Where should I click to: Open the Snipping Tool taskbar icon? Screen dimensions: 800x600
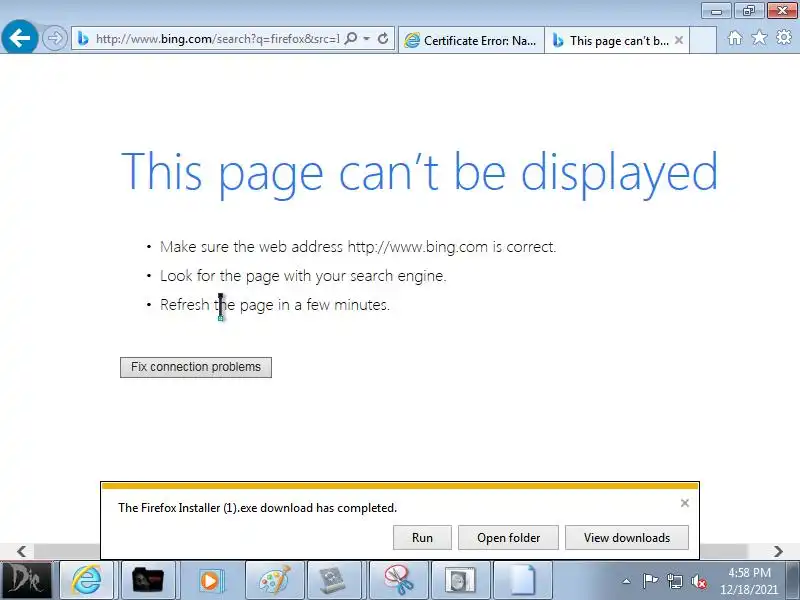click(398, 580)
